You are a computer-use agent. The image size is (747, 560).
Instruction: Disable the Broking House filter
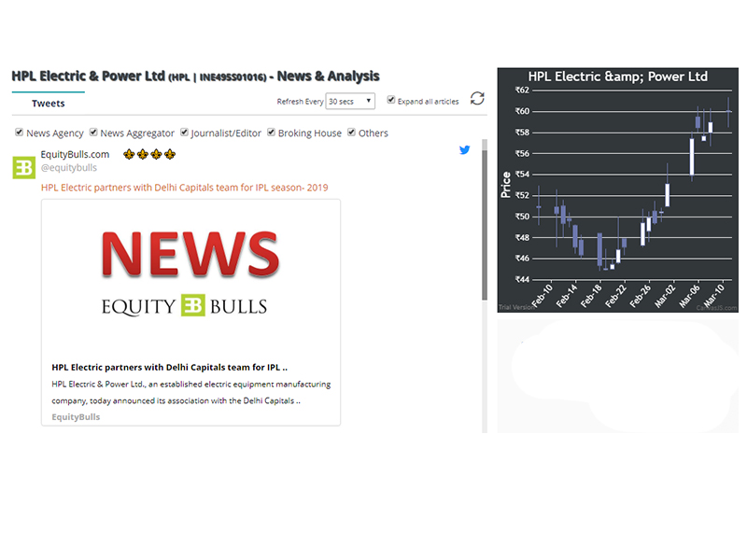[x=272, y=133]
